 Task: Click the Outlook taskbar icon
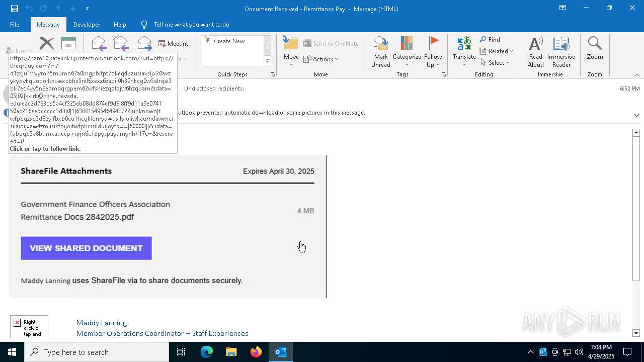(281, 352)
